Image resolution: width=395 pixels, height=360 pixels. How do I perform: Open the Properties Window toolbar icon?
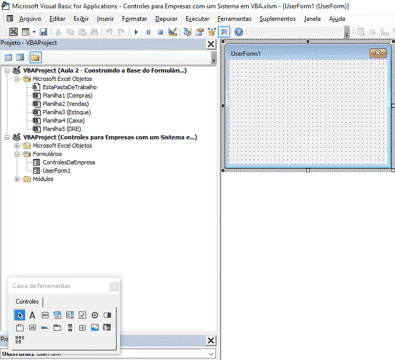pyautogui.click(x=200, y=32)
